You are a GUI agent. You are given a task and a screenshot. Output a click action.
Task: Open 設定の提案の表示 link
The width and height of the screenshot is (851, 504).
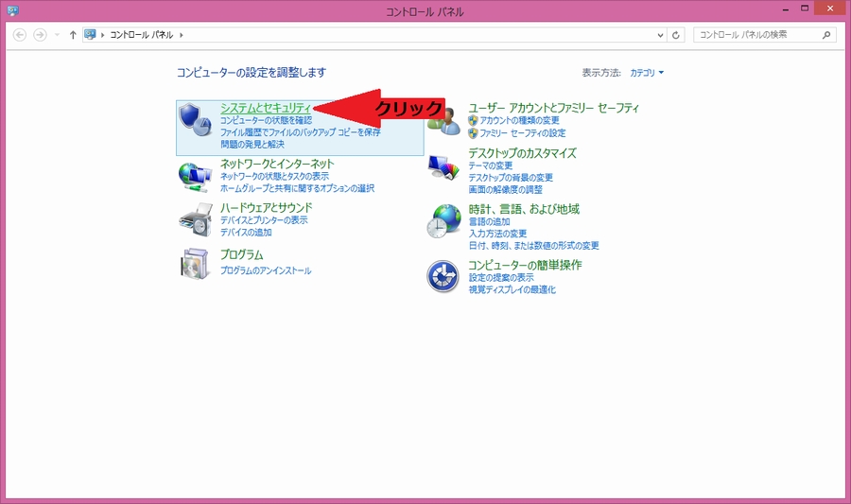pyautogui.click(x=501, y=277)
